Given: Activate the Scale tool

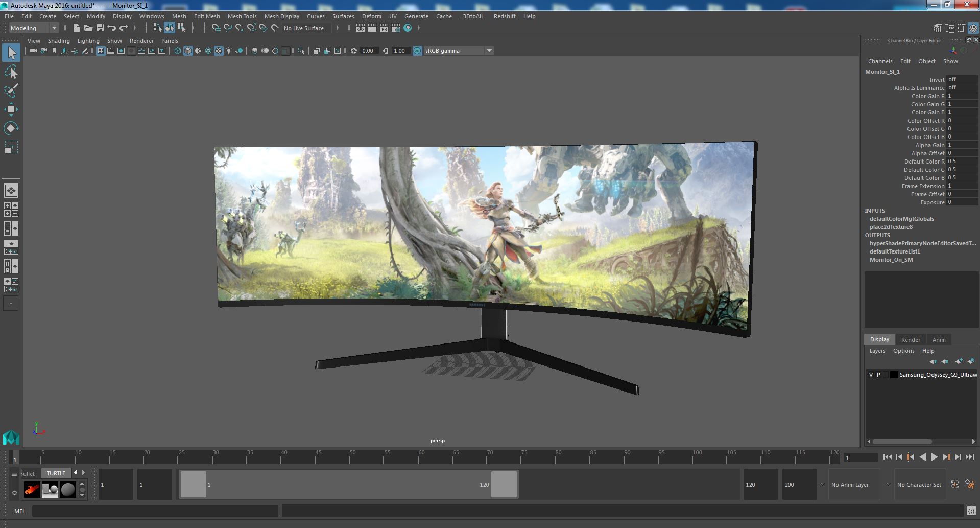Looking at the screenshot, I should 11,147.
